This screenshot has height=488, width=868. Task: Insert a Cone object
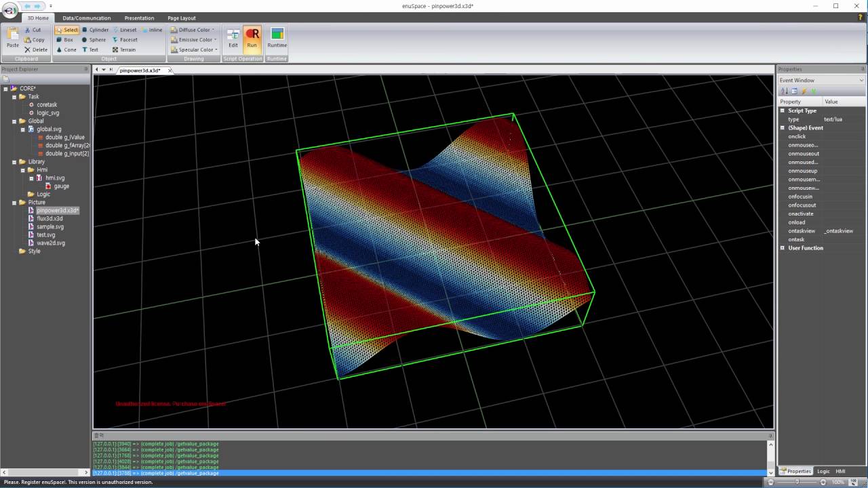66,49
